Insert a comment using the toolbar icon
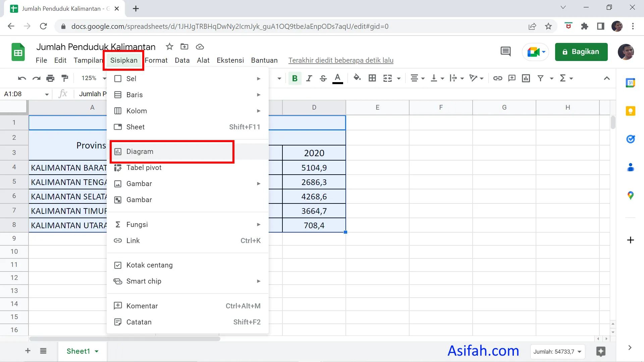This screenshot has width=644, height=362. pyautogui.click(x=512, y=78)
